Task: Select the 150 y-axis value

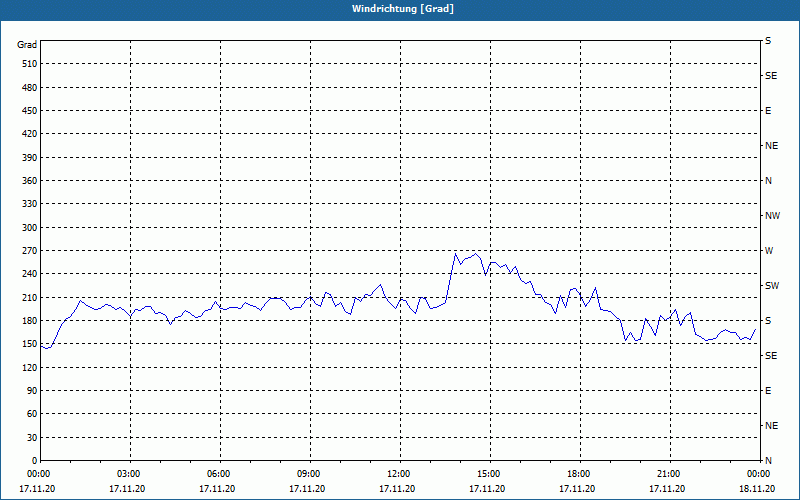Action: click(30, 343)
